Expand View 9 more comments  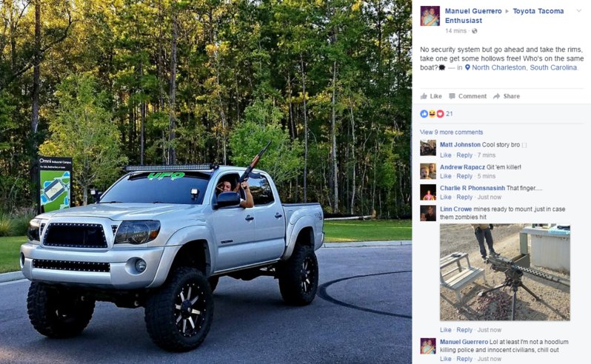pyautogui.click(x=452, y=132)
